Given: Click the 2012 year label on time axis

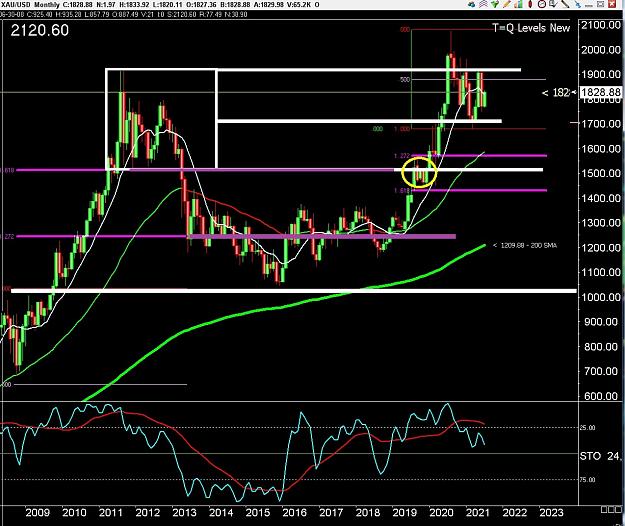Looking at the screenshot, I should click(147, 512).
